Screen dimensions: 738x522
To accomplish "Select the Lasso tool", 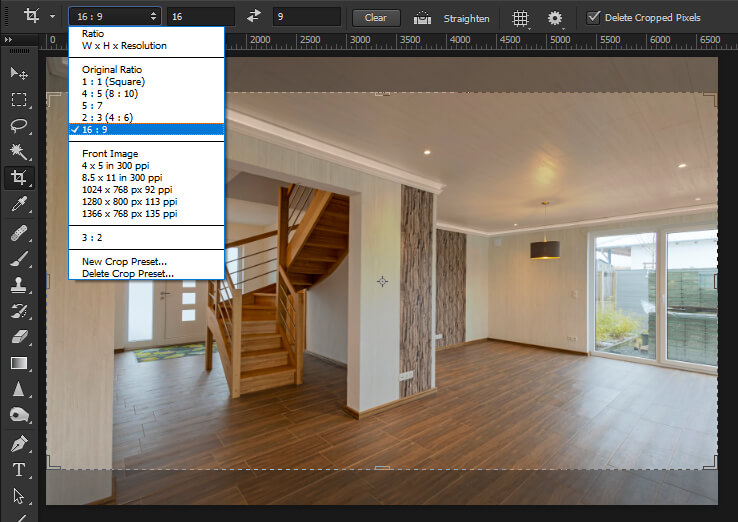I will [18, 126].
